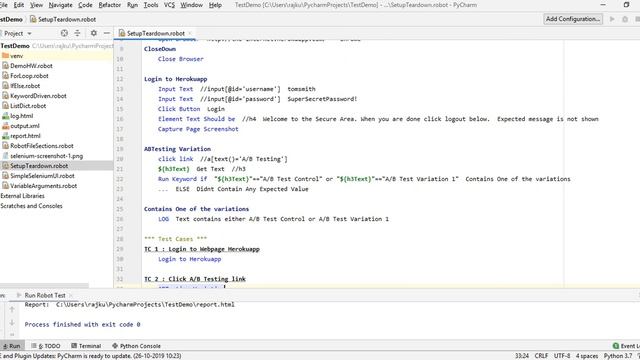This screenshot has height=360, width=640.
Task: Open the Run menu
Action: 132,5
